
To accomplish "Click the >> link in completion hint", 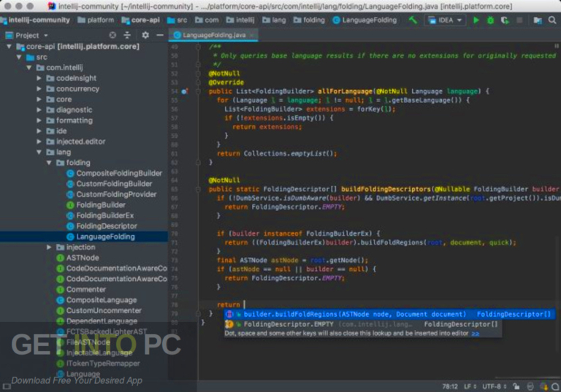I will tap(476, 334).
